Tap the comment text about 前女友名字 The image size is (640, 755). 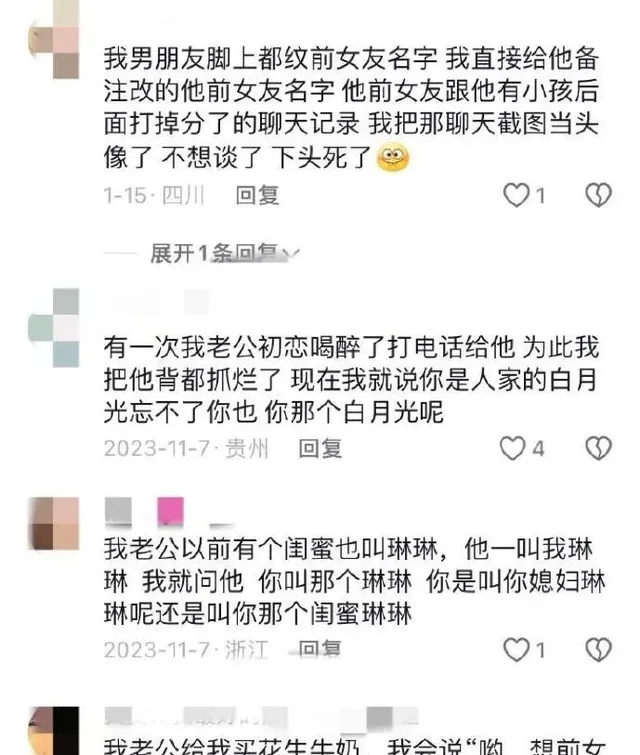click(x=352, y=108)
